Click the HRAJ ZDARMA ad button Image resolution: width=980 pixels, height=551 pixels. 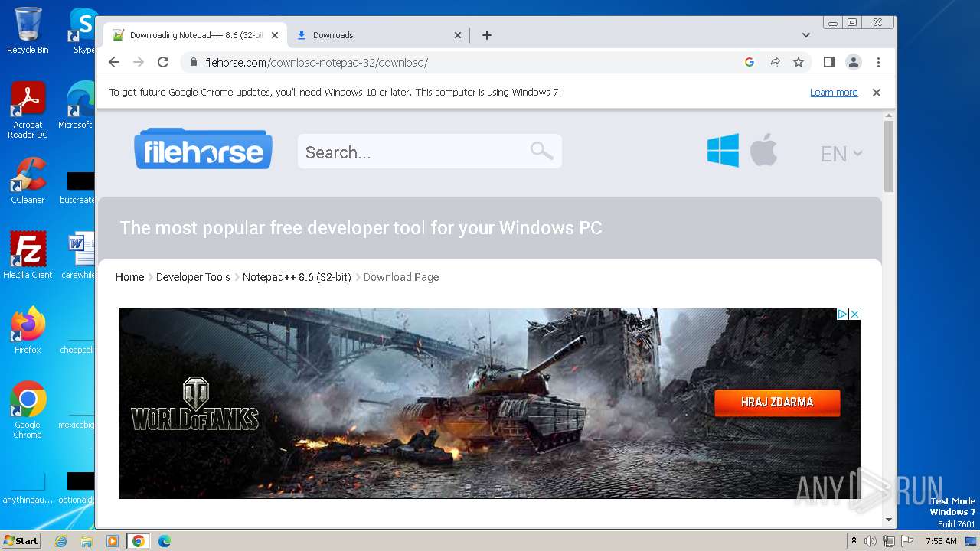pos(777,403)
